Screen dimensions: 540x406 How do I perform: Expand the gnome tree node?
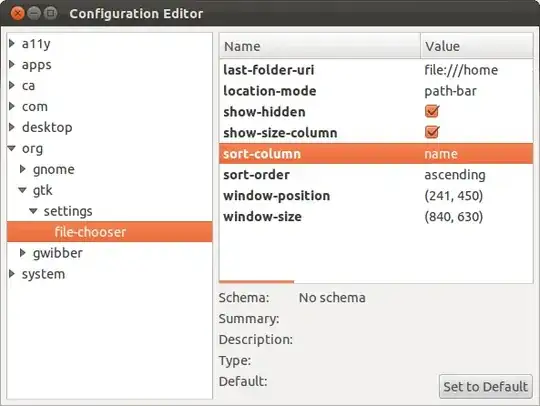coord(23,169)
